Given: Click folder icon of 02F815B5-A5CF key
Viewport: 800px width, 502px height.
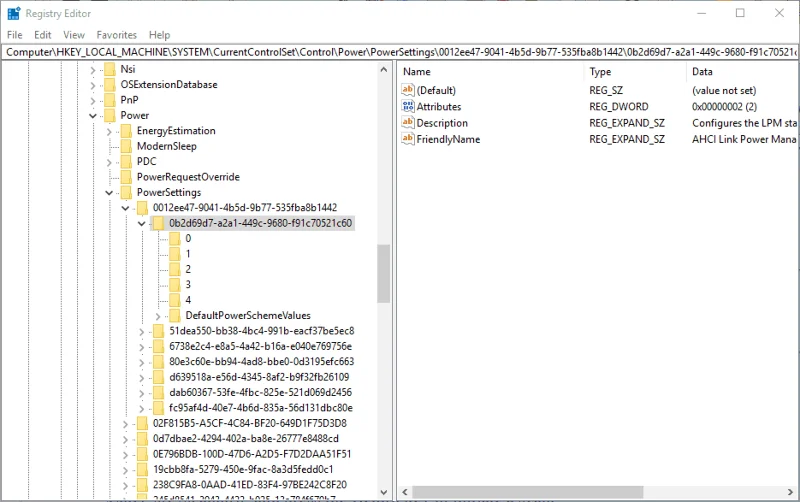Looking at the screenshot, I should click(x=142, y=423).
